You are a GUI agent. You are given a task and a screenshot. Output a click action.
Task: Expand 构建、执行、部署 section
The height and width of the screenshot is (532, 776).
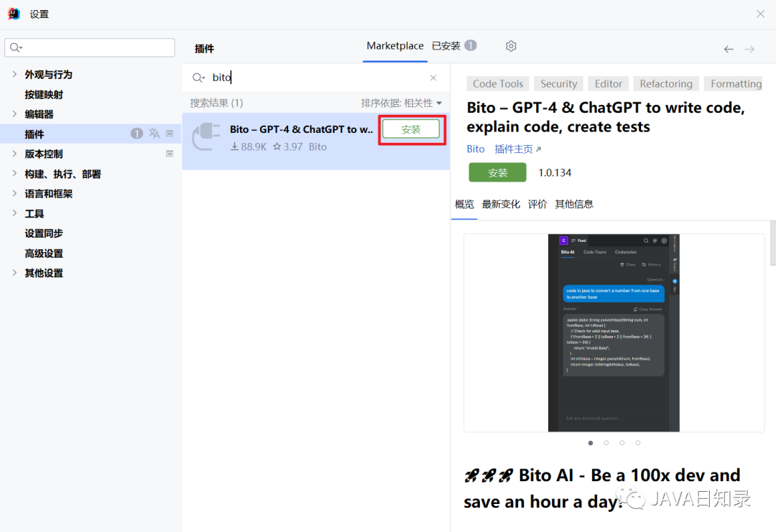click(x=14, y=174)
